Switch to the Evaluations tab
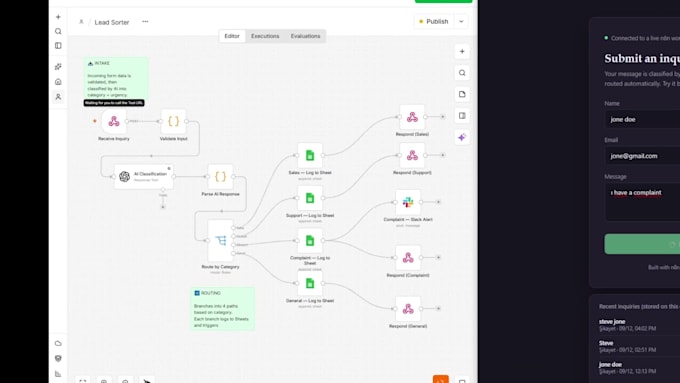680x383 pixels. point(305,36)
